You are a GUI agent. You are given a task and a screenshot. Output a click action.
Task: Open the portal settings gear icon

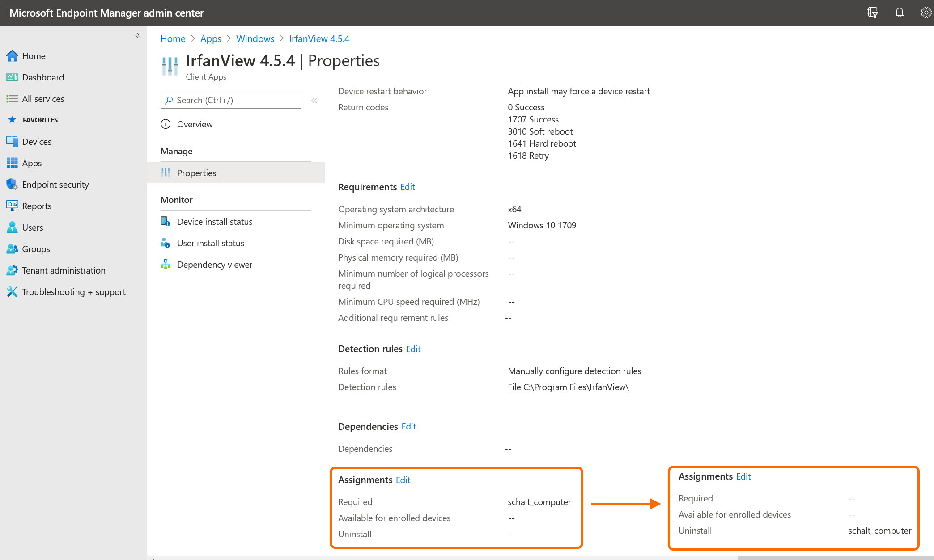click(926, 13)
